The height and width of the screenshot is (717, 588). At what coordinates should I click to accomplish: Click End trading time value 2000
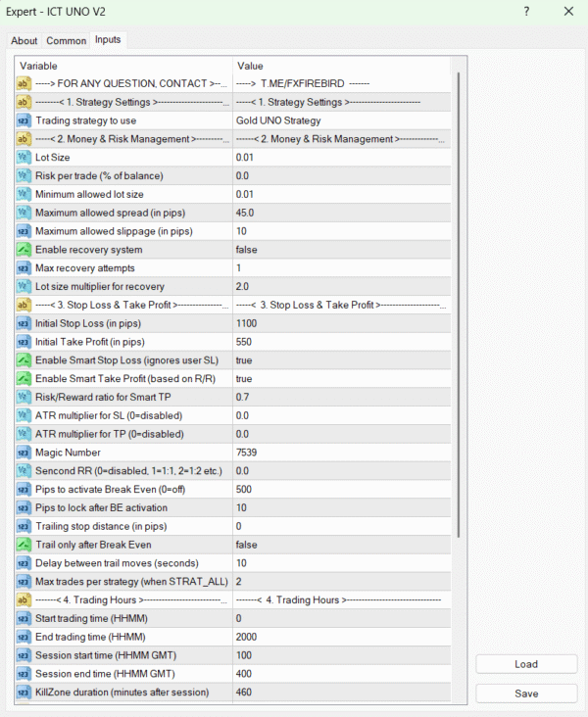246,637
